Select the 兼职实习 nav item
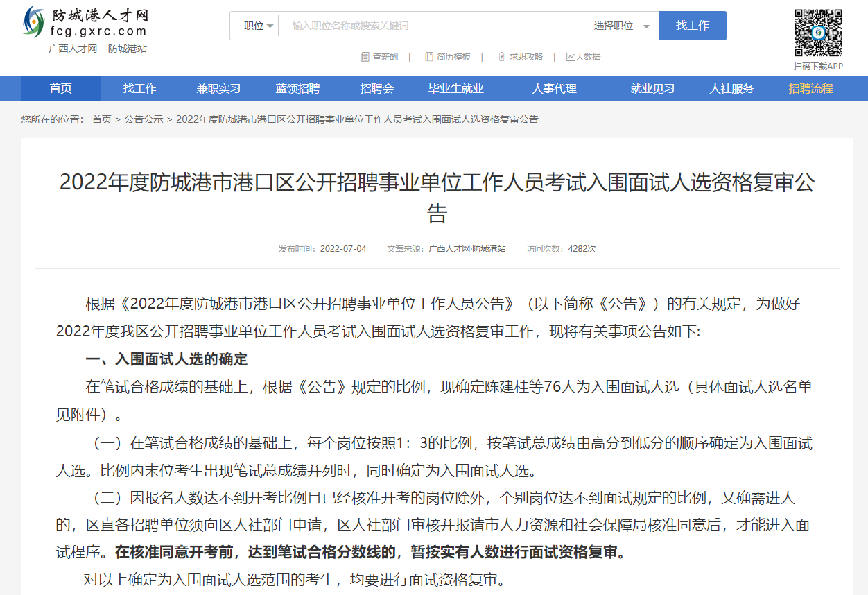Viewport: 868px width, 595px height. [218, 88]
